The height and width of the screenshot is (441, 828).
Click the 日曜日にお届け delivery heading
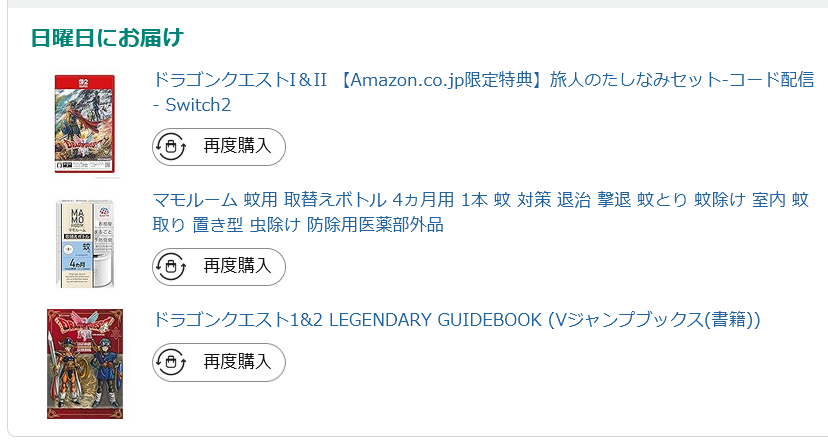point(107,38)
